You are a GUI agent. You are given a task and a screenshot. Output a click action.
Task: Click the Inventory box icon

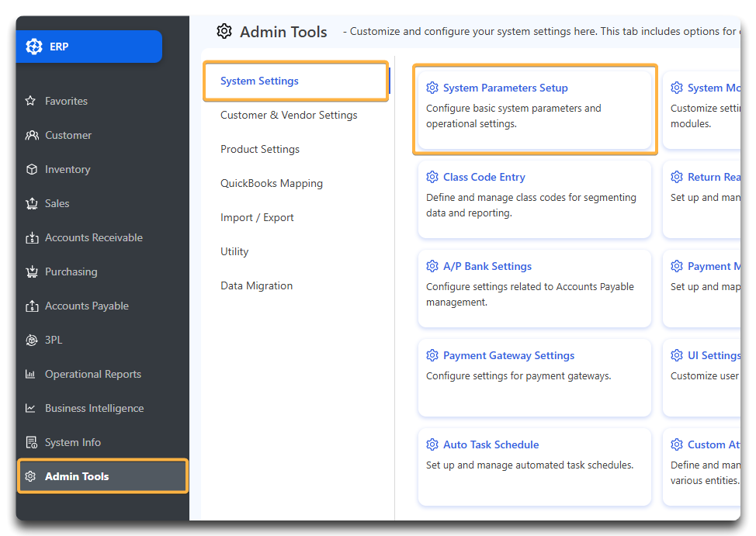(31, 169)
